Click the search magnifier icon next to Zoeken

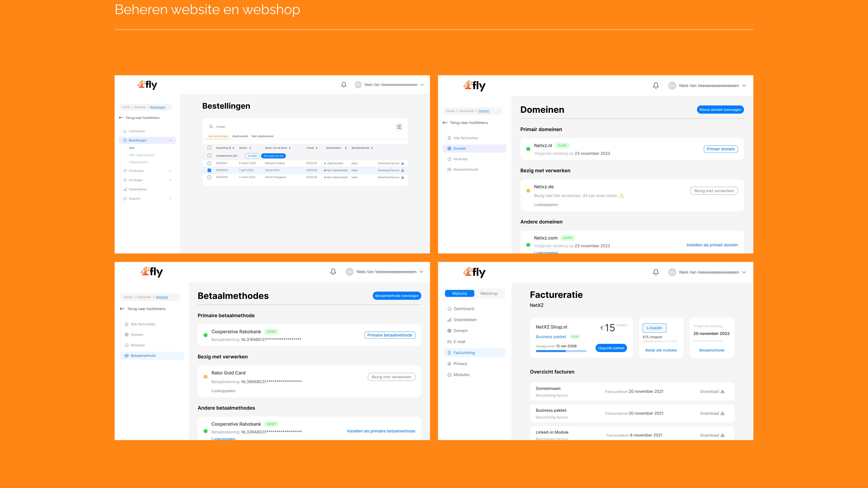211,127
